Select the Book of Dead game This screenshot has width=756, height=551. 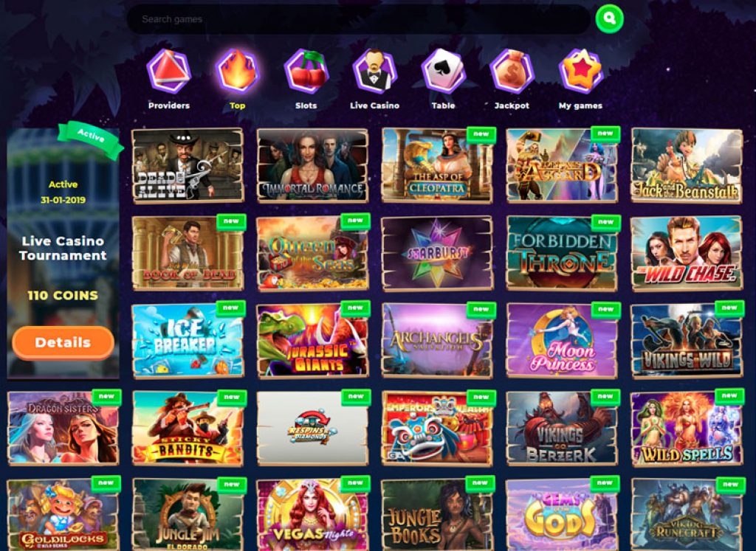(x=188, y=253)
